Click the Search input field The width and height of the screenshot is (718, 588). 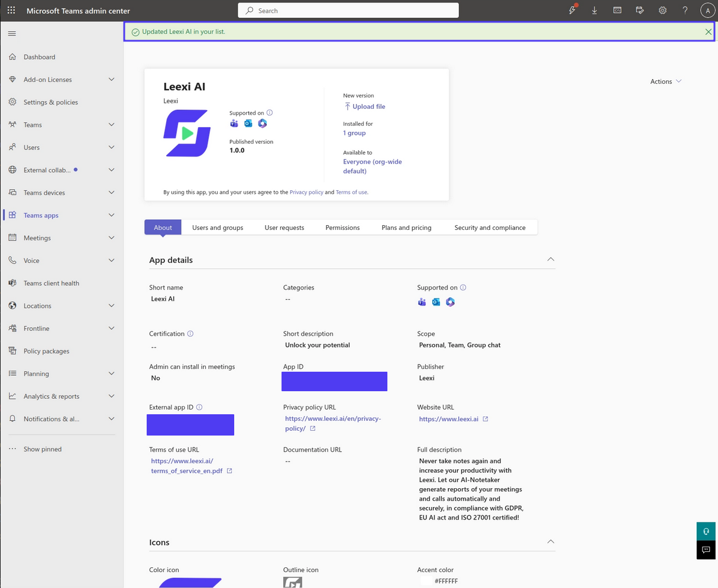[348, 11]
